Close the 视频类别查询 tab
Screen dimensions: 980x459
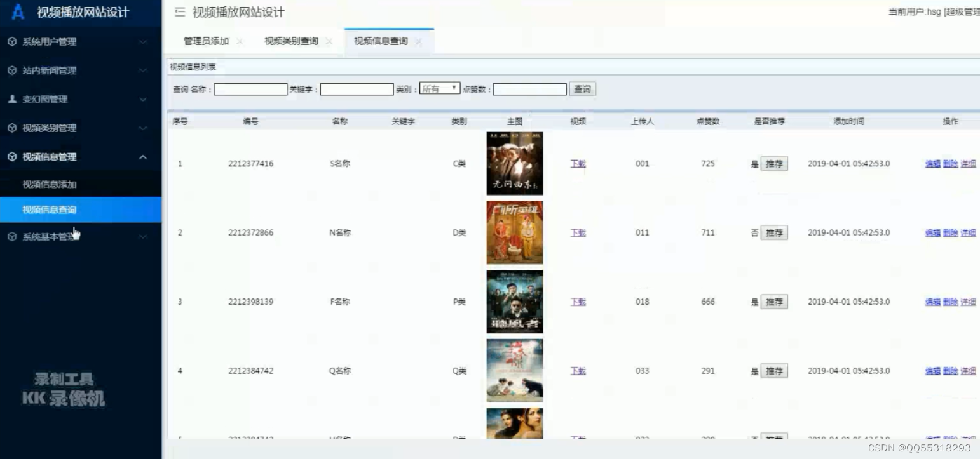point(329,42)
